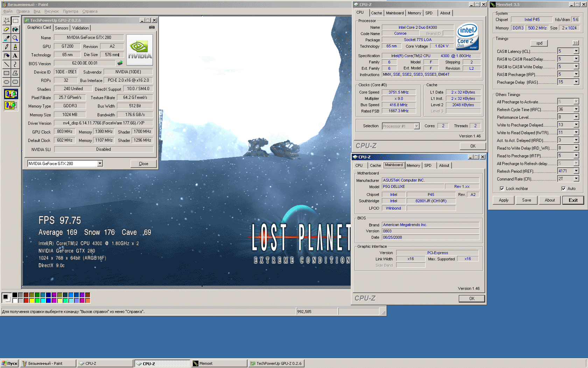This screenshot has width=588, height=368.
Task: Switch to SPD tab in top CPU-Z window
Action: (x=429, y=13)
